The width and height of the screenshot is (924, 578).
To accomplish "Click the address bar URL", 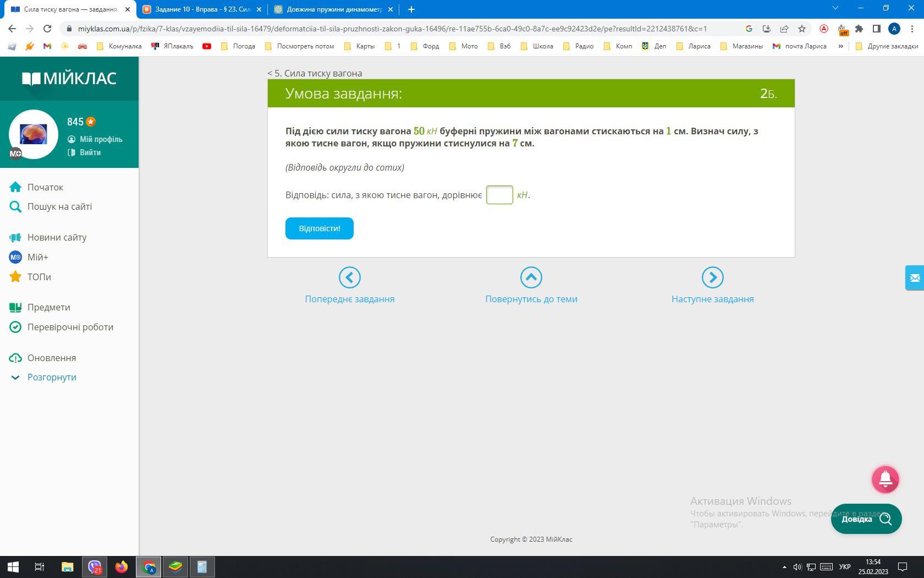I will [x=392, y=29].
